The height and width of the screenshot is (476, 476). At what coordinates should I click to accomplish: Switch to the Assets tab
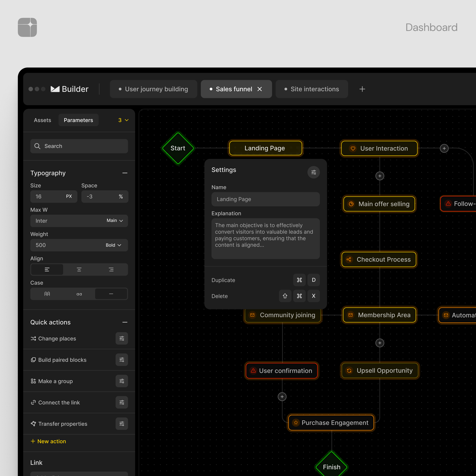click(42, 120)
